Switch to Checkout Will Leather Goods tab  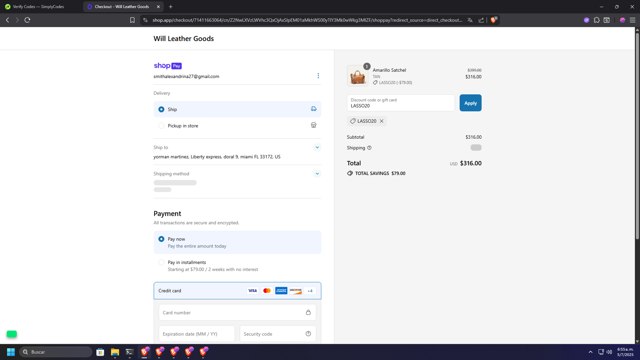coord(122,7)
